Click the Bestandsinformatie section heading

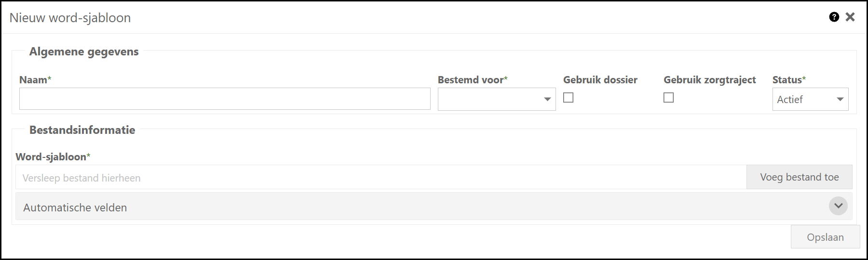click(x=82, y=130)
